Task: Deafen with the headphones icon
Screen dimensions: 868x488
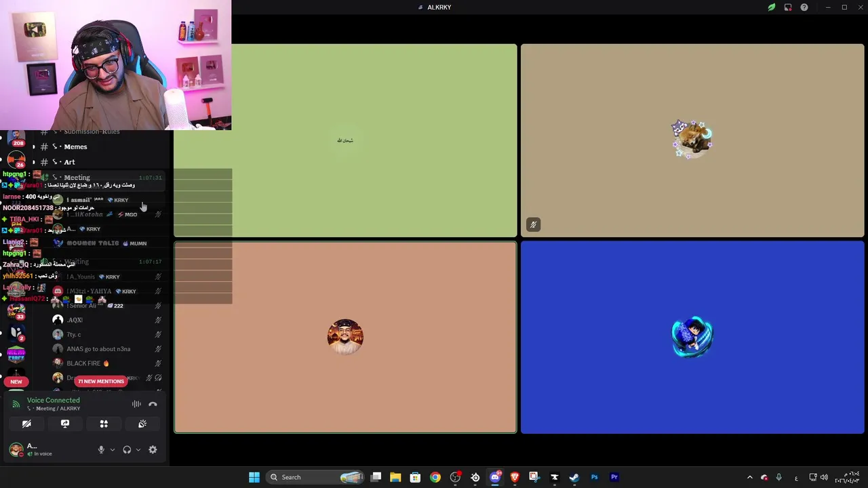Action: tap(127, 449)
